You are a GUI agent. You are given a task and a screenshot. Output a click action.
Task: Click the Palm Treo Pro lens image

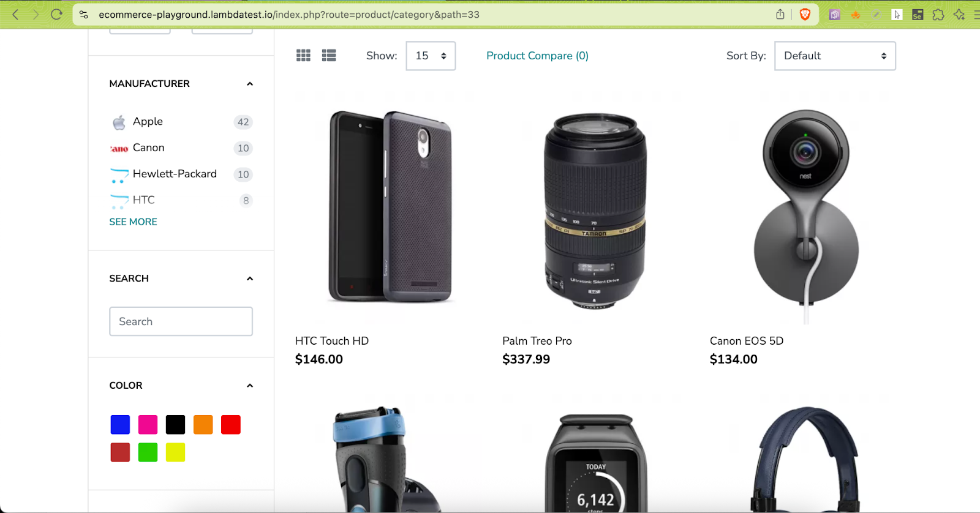point(595,211)
